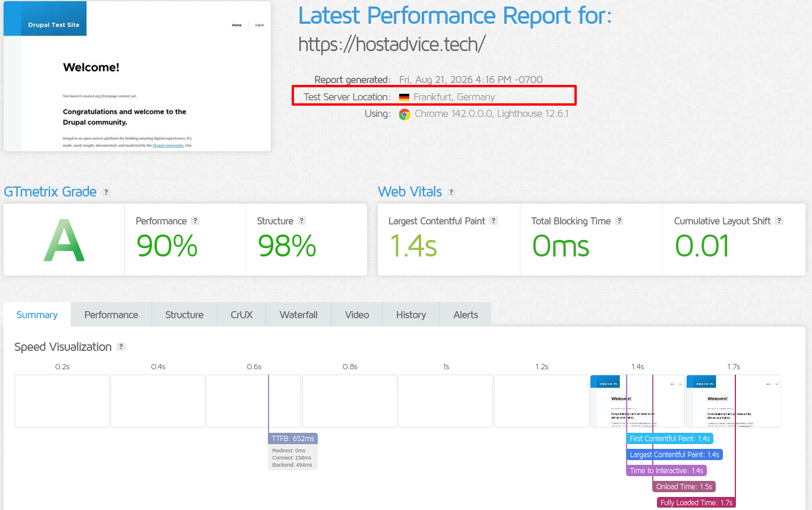
Task: Click the Drupal site screenshot thumbnail
Action: tap(137, 76)
